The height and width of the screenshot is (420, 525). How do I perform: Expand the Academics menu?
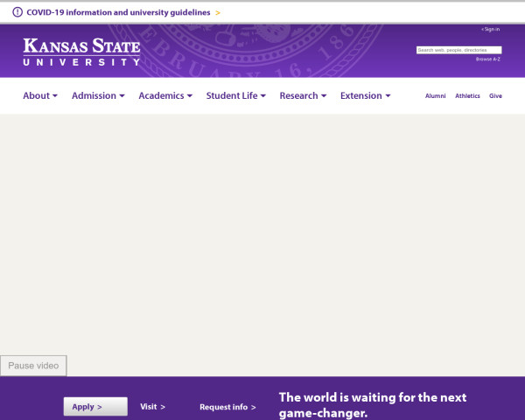pyautogui.click(x=165, y=95)
